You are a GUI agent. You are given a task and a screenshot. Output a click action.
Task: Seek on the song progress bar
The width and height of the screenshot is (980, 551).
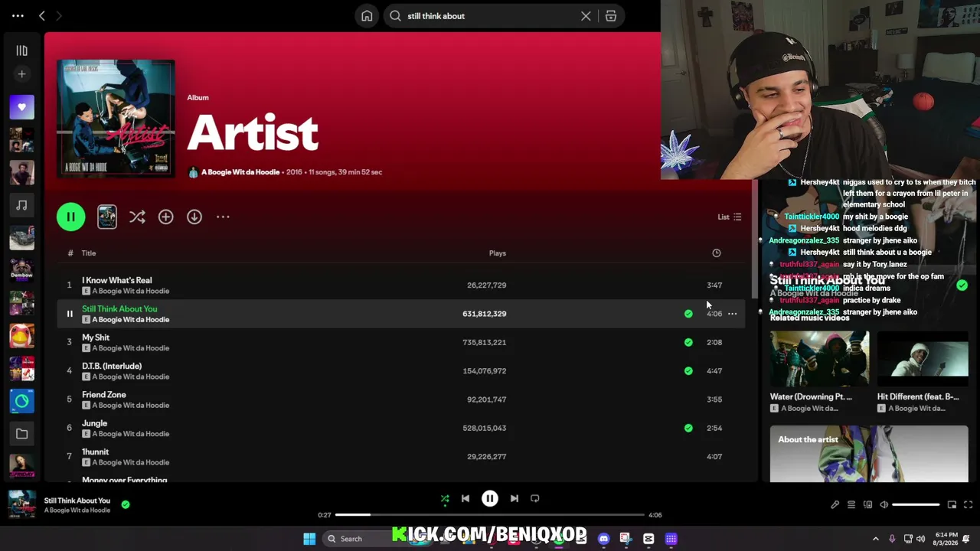point(490,515)
